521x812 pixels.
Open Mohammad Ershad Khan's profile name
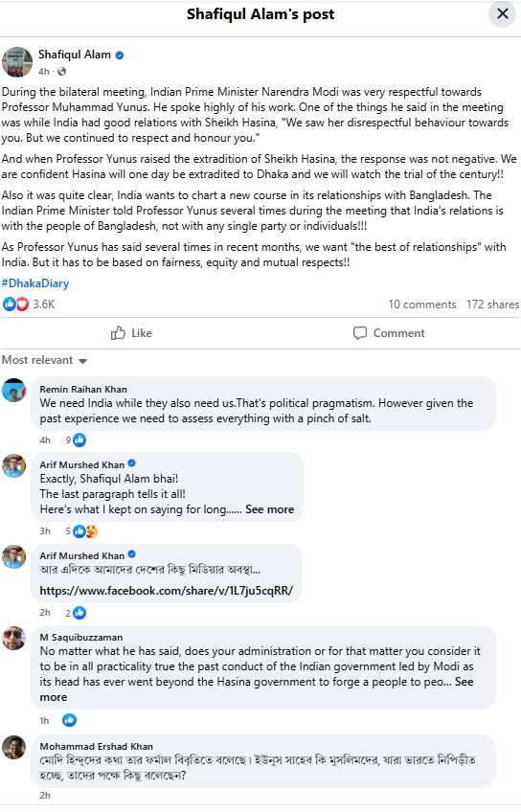(x=97, y=747)
